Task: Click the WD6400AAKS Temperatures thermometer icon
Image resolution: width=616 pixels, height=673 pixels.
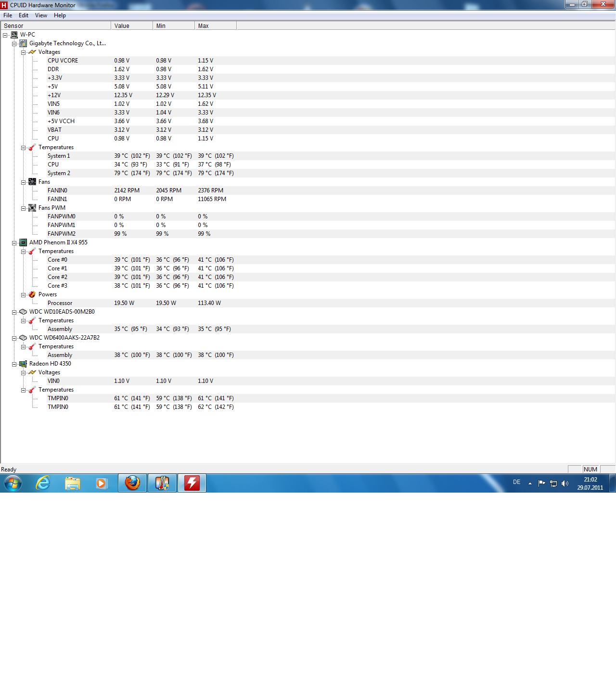Action: pyautogui.click(x=32, y=346)
